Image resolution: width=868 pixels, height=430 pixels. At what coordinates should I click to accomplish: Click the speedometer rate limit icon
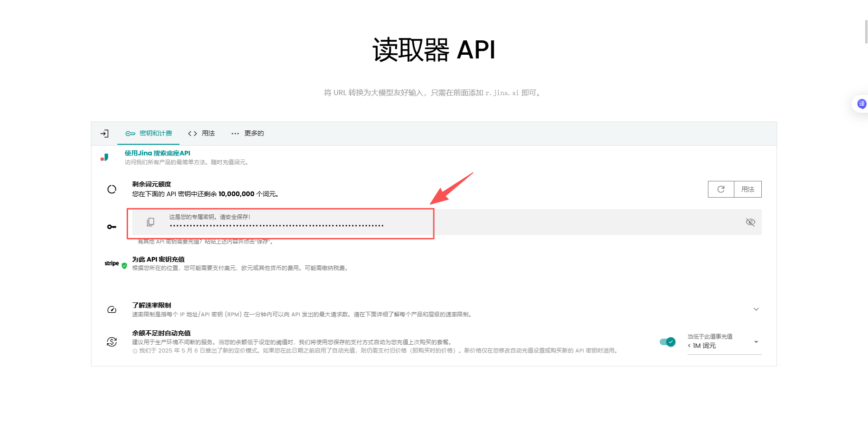(112, 309)
